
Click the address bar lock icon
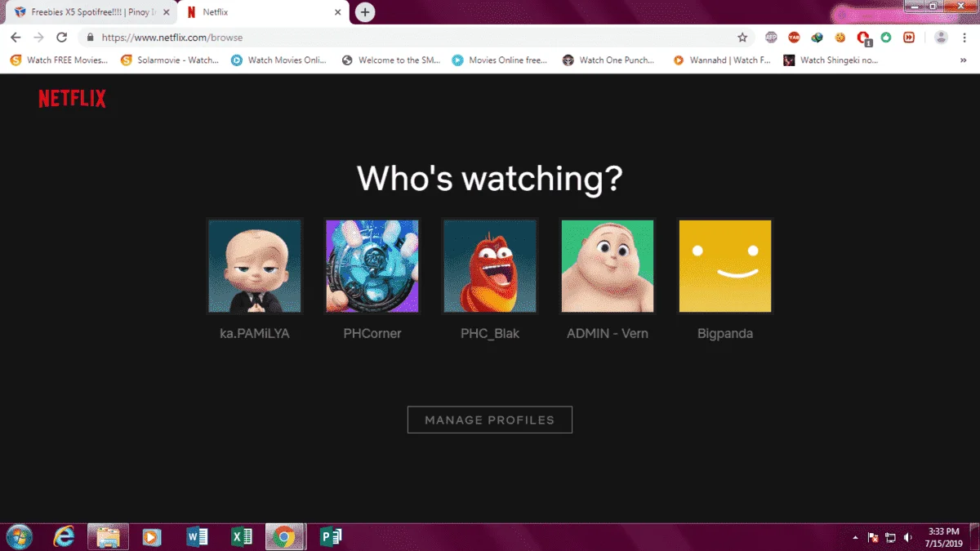pyautogui.click(x=90, y=38)
